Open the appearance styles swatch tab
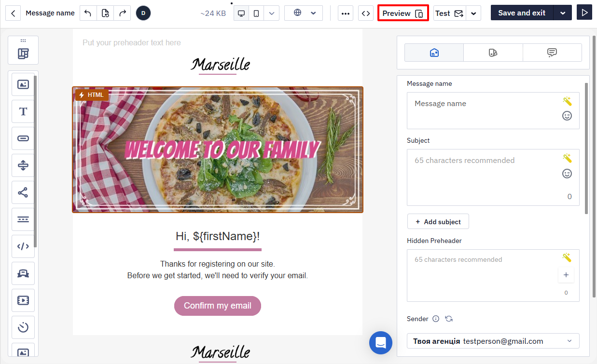The height and width of the screenshot is (364, 597). point(493,53)
